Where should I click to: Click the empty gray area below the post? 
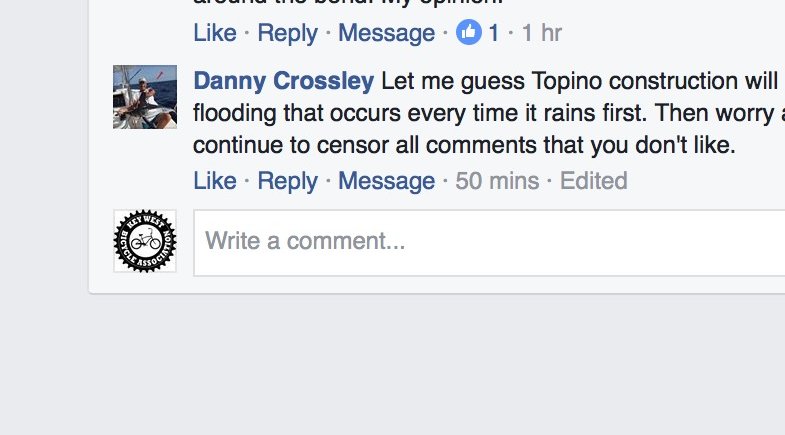(x=392, y=365)
